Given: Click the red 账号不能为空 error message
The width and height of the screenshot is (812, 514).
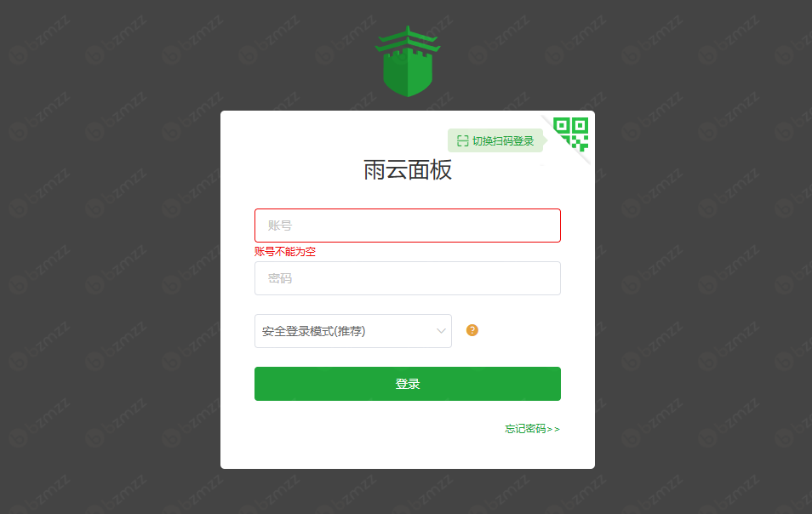Looking at the screenshot, I should coord(285,252).
